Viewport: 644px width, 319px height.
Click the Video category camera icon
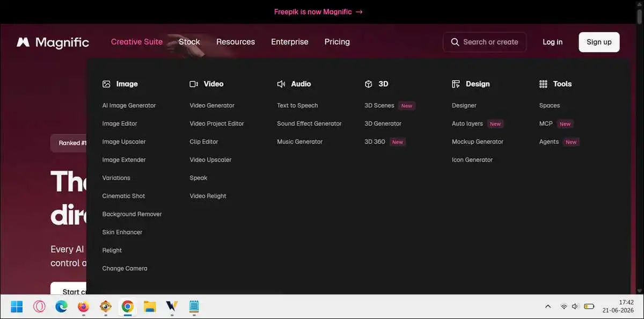[194, 84]
